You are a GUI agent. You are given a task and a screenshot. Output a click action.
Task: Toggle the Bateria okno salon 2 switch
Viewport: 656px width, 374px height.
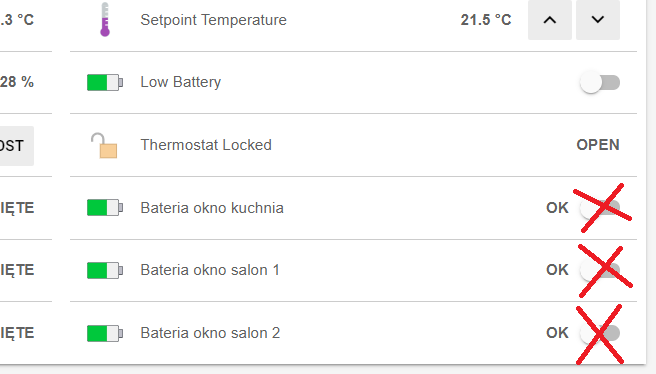(x=600, y=333)
